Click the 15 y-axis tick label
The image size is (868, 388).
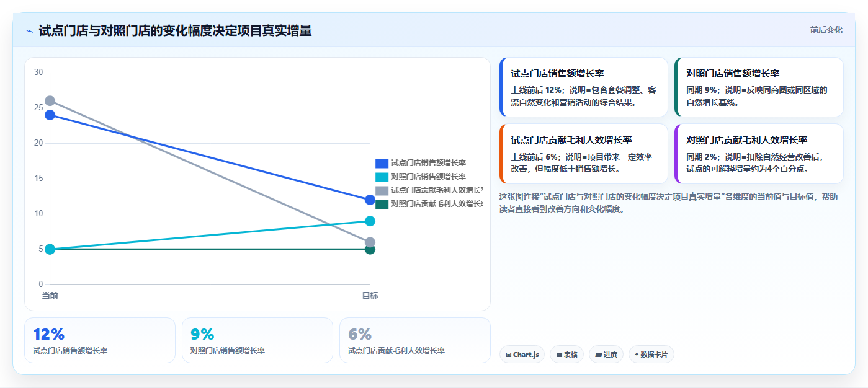(x=38, y=179)
